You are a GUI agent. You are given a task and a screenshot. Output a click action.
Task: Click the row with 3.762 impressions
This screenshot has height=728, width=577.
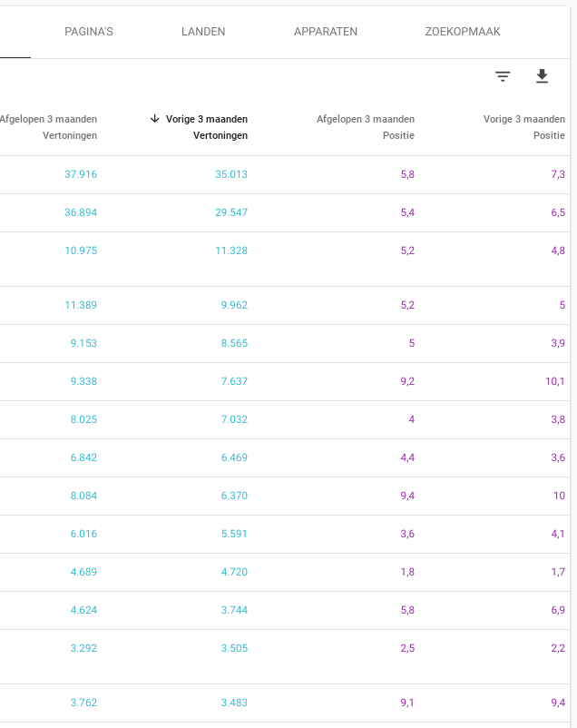pyautogui.click(x=285, y=703)
